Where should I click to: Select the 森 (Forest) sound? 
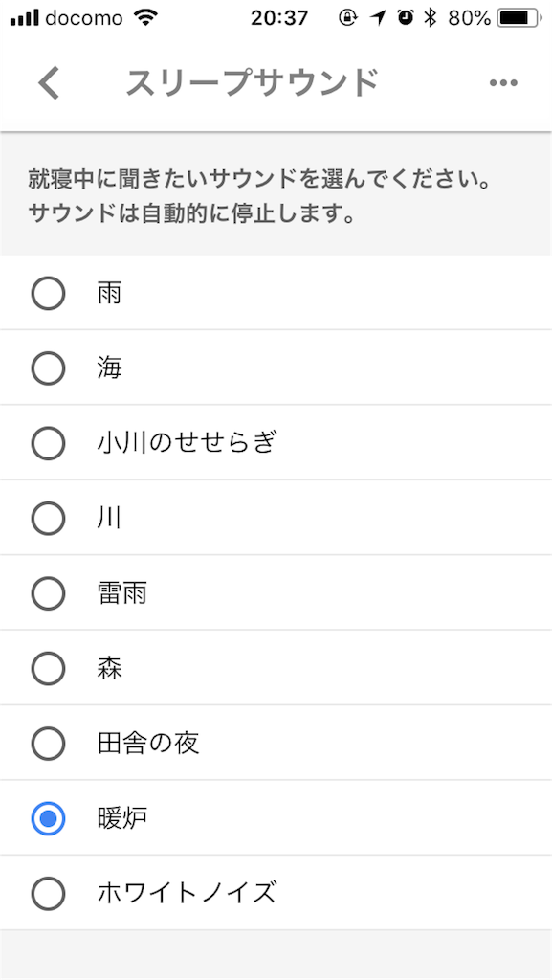tap(48, 668)
